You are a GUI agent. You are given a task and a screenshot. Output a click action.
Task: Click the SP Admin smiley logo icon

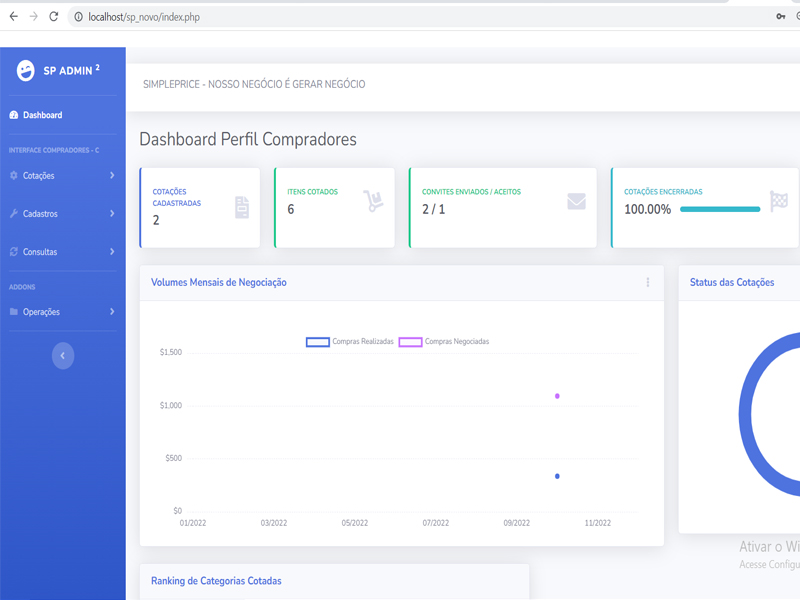(x=26, y=71)
